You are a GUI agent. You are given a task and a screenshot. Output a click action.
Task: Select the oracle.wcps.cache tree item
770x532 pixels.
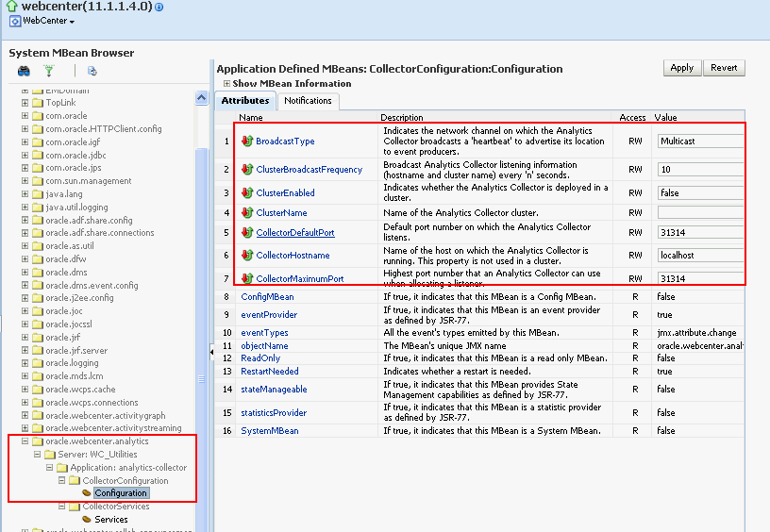coord(80,390)
